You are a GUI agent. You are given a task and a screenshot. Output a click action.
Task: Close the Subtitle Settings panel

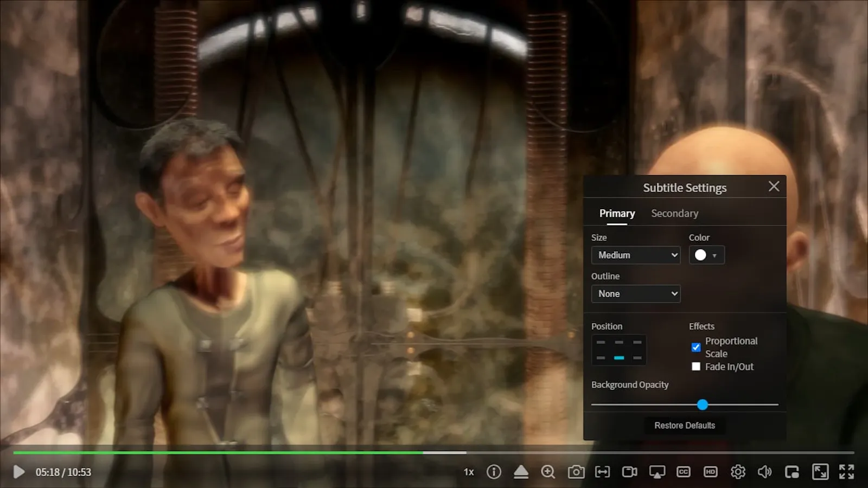click(774, 187)
